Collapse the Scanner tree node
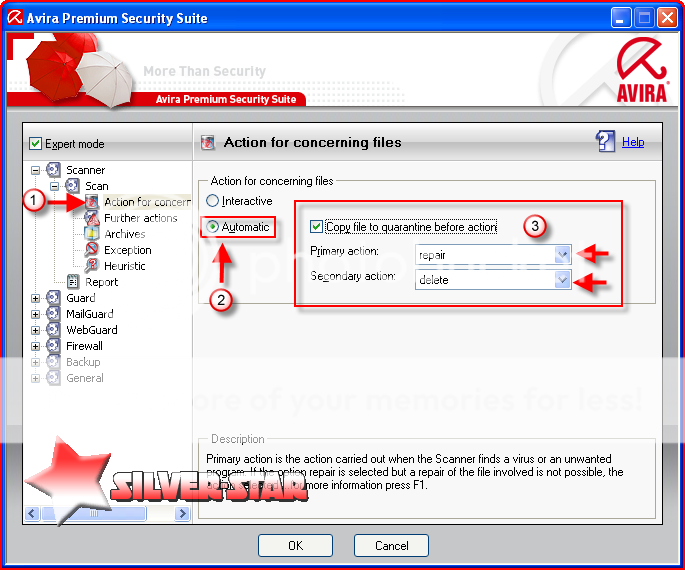 point(35,170)
